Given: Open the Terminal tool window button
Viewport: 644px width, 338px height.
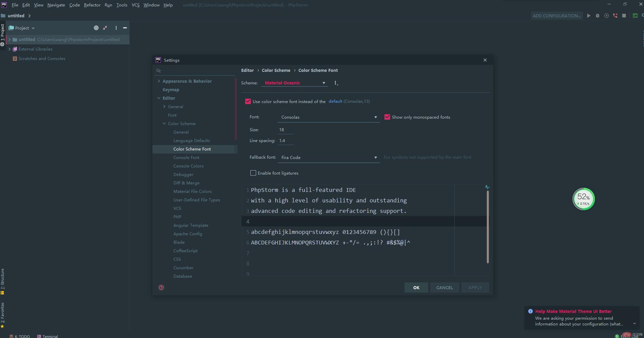Looking at the screenshot, I should [x=47, y=336].
